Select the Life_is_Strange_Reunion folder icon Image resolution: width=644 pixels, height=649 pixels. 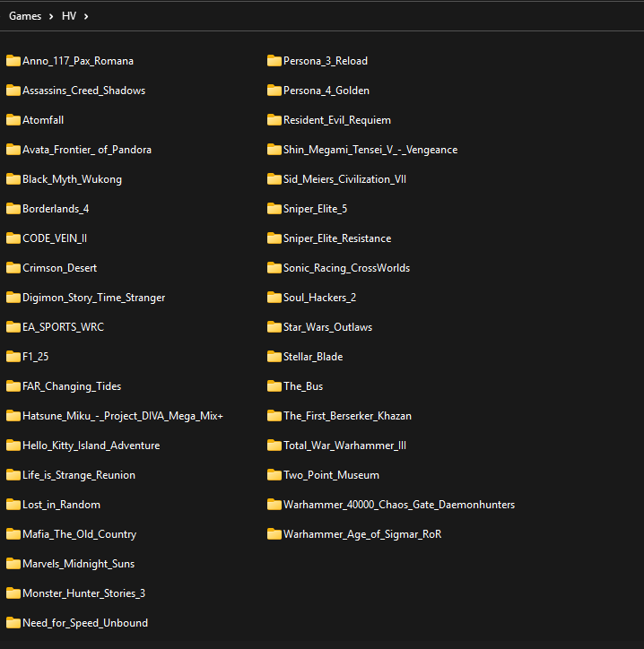pos(13,475)
